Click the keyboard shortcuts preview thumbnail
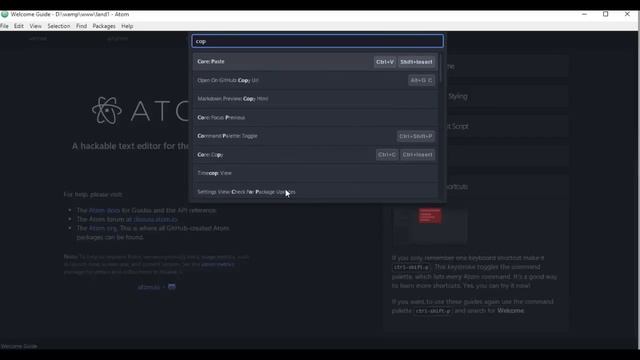The image size is (640, 360). (x=430, y=225)
